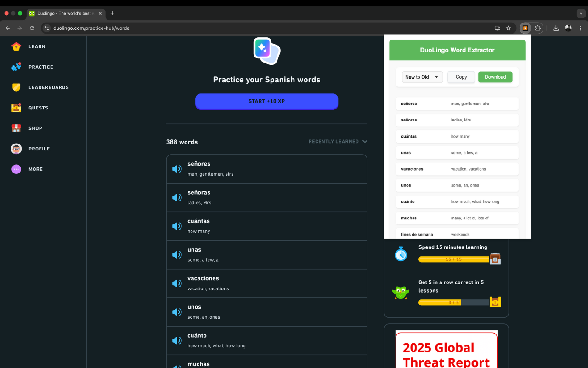Select the vacaciones row in the extractor popup

tap(457, 169)
